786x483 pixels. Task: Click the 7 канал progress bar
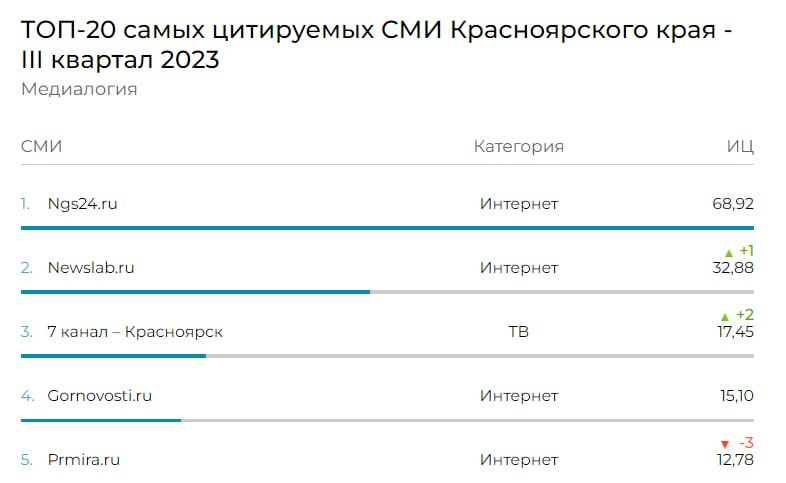coord(387,356)
